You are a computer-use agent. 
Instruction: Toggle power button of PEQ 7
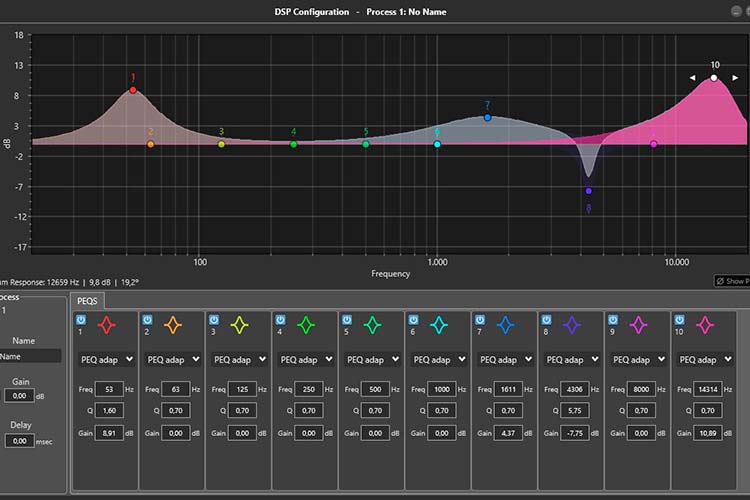480,320
